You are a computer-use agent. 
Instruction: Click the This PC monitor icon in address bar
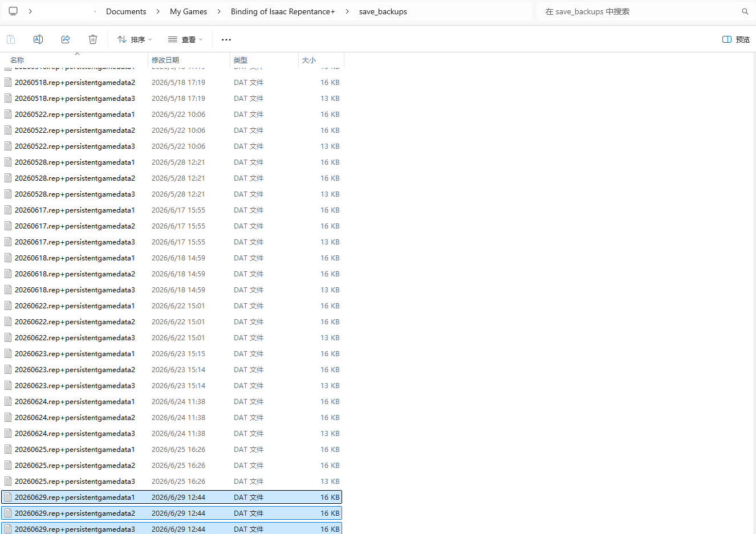(x=13, y=11)
